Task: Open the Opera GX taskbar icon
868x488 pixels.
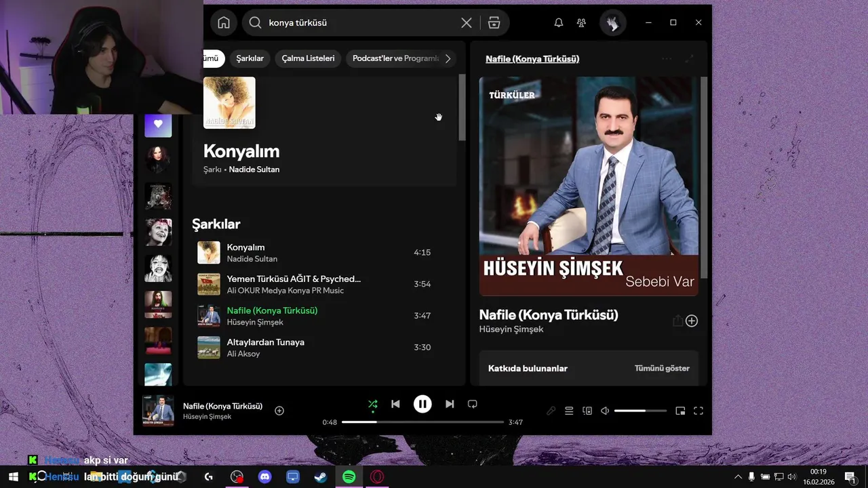Action: [x=376, y=477]
